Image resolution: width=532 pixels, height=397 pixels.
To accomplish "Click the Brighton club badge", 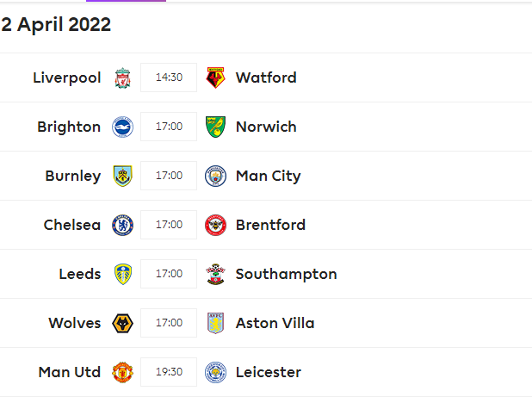I will 122,127.
